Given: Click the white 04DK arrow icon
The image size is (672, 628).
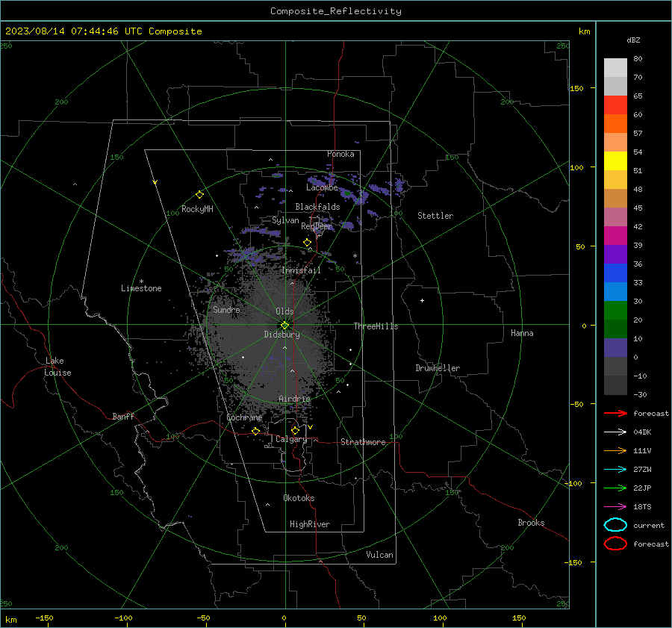Looking at the screenshot, I should [615, 432].
